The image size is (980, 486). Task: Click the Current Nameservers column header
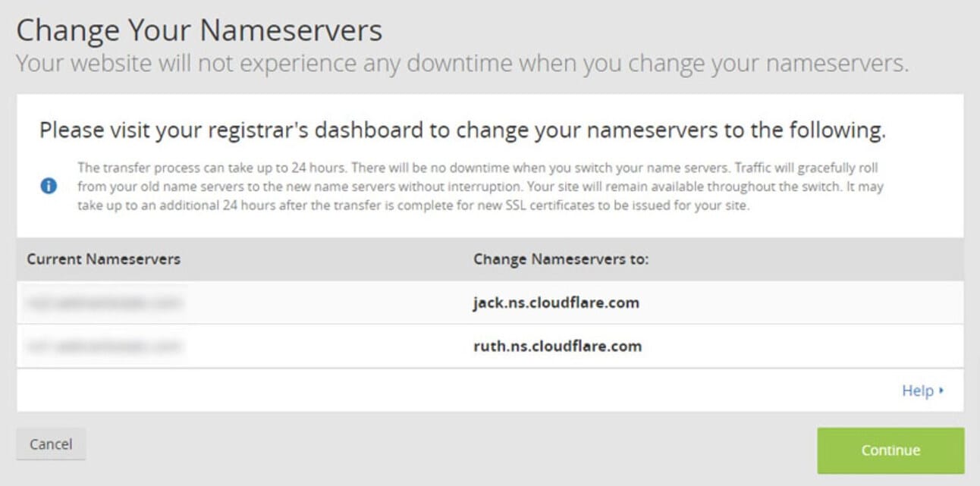coord(104,259)
